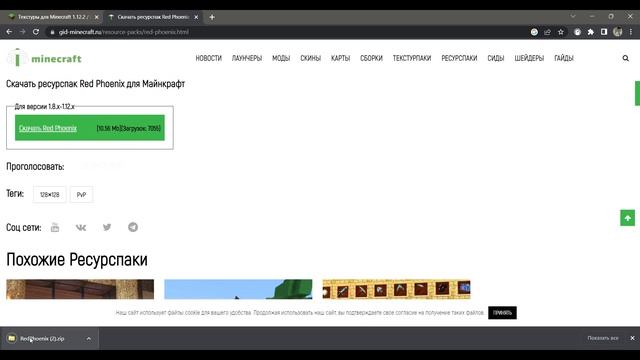The height and width of the screenshot is (360, 640).
Task: Share via the Telegram icon
Action: click(x=133, y=227)
